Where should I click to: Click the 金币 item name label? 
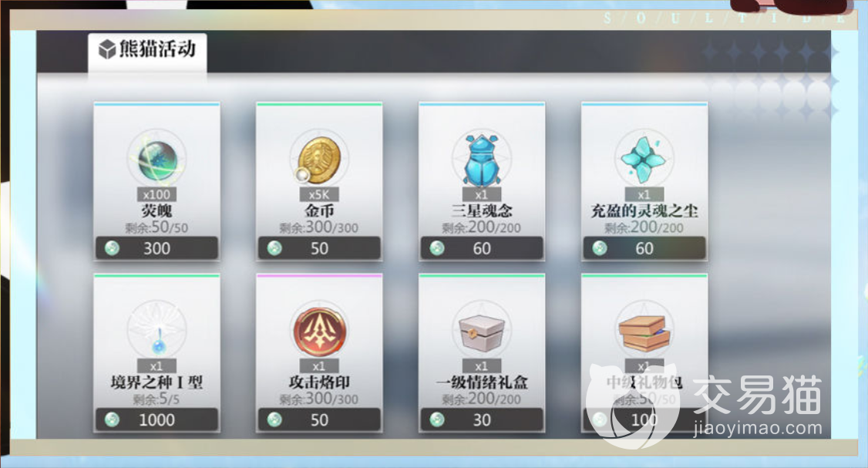(x=319, y=210)
